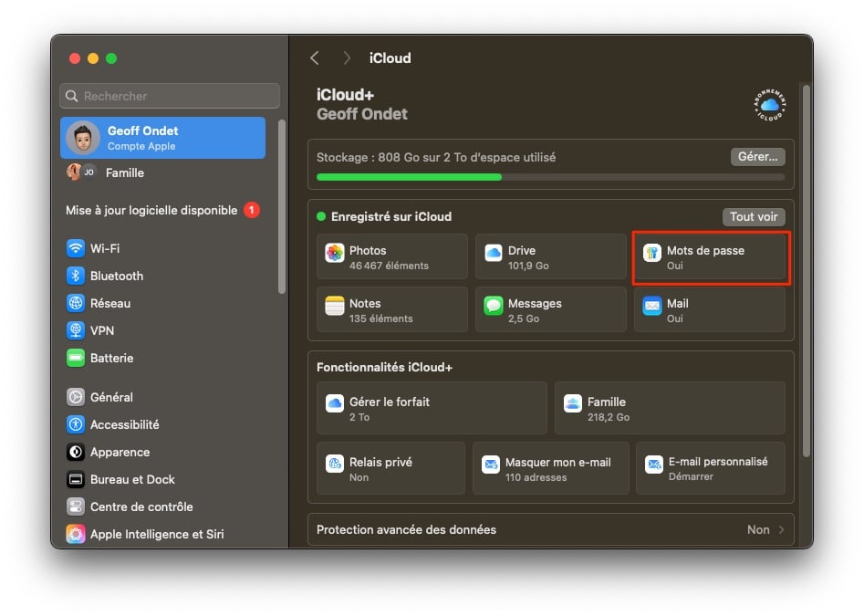The height and width of the screenshot is (616, 864).
Task: Click the "Fonctionnalités iCloud+" heading
Action: [x=384, y=367]
